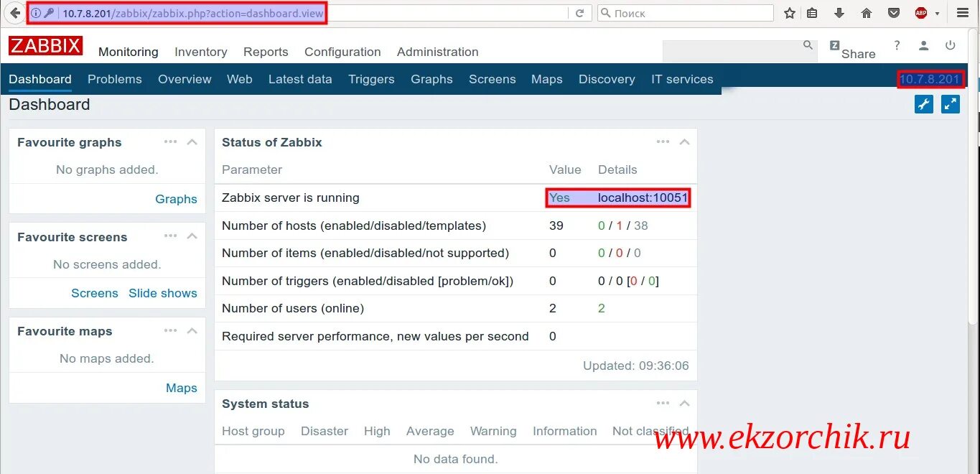Click the Adblock Plus ABP icon

pyautogui.click(x=921, y=13)
